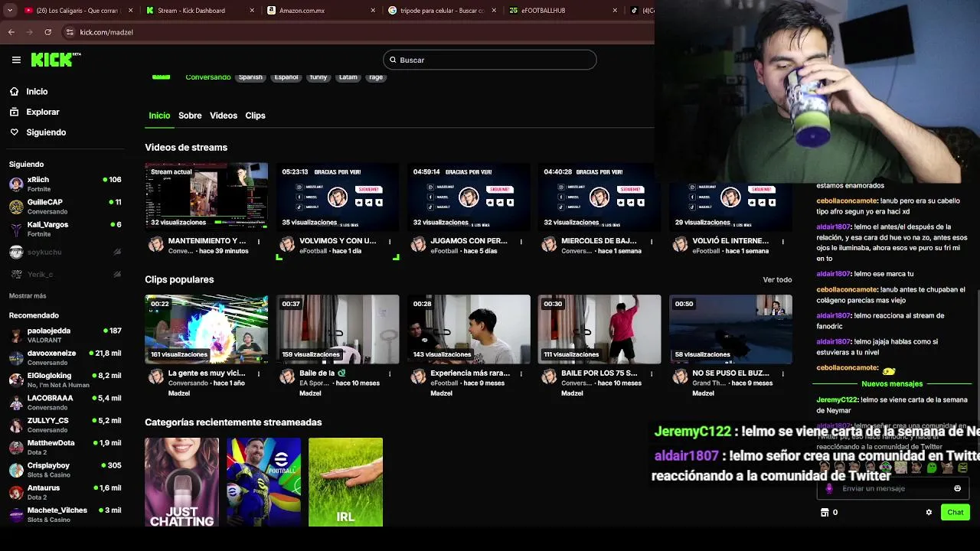Open options for Baile de la clip

(390, 373)
